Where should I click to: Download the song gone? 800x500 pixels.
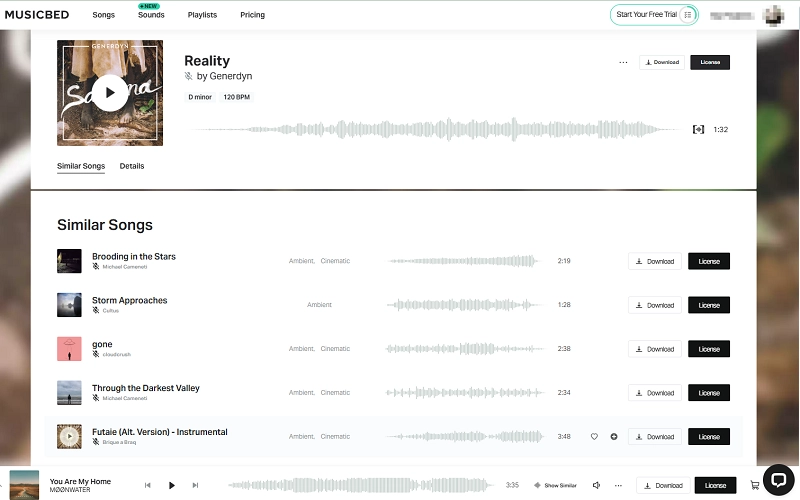tap(655, 349)
